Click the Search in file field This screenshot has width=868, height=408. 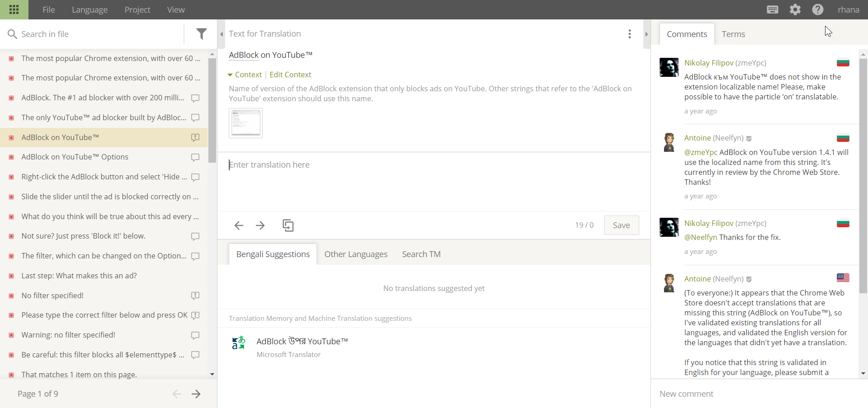point(99,34)
